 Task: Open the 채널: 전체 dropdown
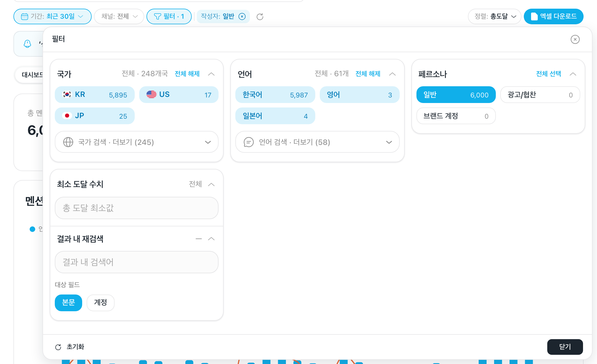coord(119,16)
